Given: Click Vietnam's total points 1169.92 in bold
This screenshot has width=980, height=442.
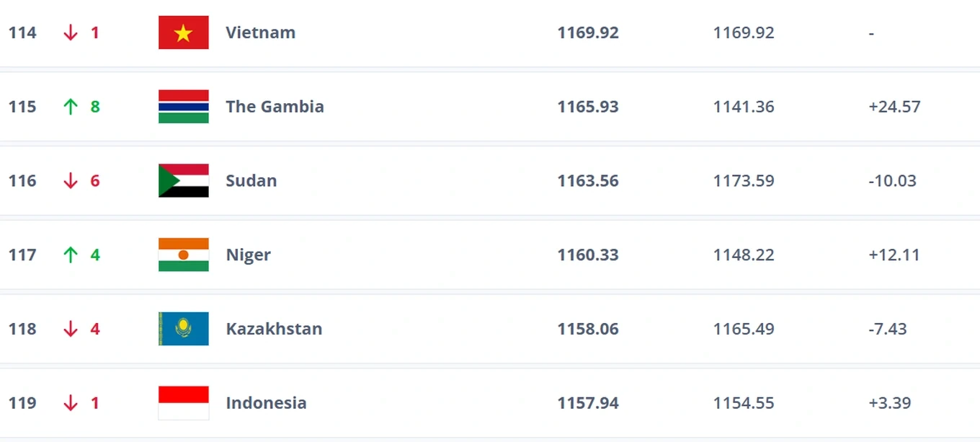Looking at the screenshot, I should click(x=588, y=32).
